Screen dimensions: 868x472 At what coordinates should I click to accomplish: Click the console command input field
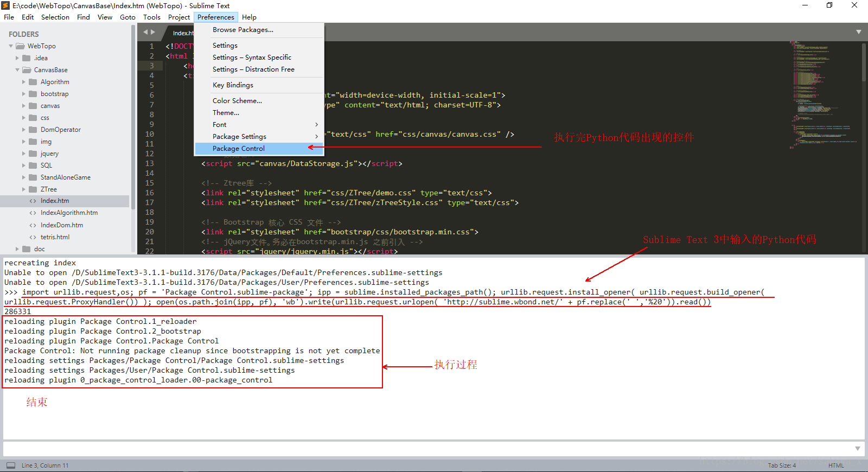click(429, 449)
